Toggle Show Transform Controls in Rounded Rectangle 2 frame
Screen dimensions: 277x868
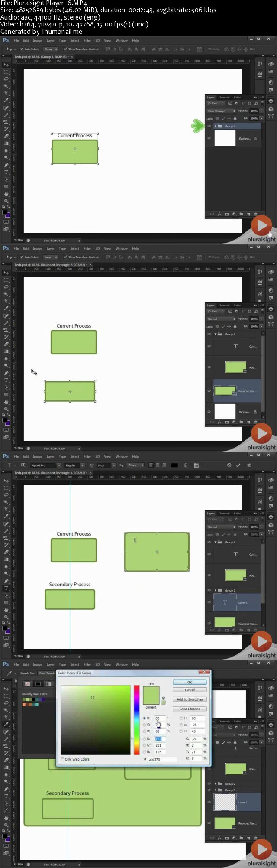(x=65, y=257)
